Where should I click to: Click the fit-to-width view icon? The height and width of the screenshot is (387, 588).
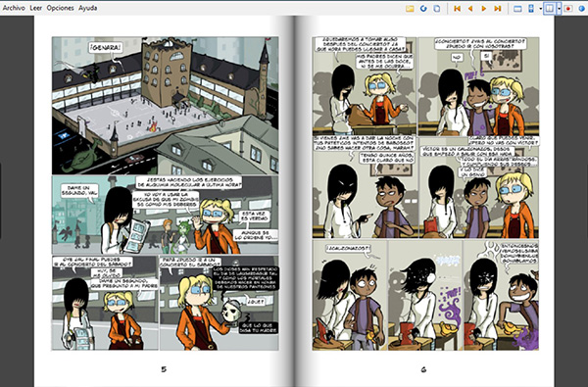(x=517, y=8)
